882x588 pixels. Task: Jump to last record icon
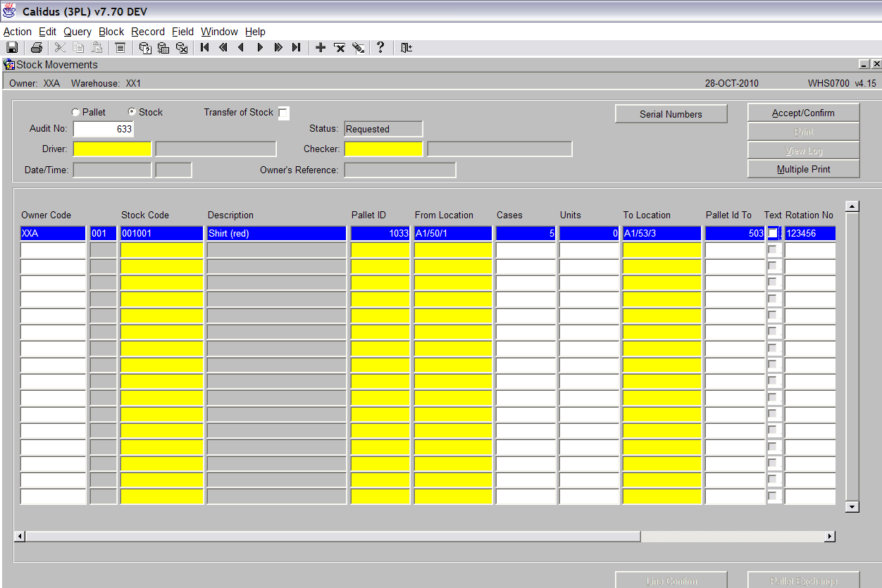(297, 47)
